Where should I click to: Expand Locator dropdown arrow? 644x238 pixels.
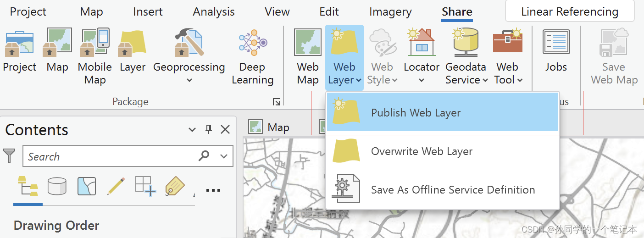pyautogui.click(x=422, y=81)
